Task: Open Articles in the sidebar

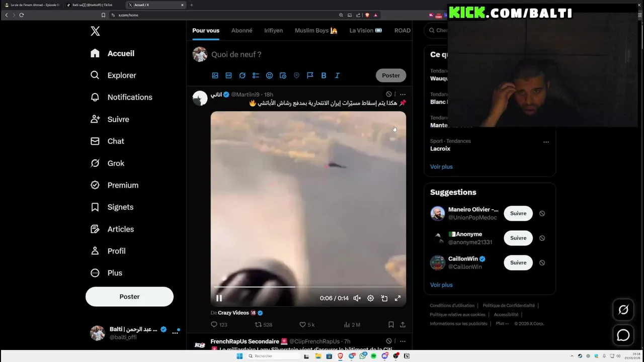Action: click(112, 229)
